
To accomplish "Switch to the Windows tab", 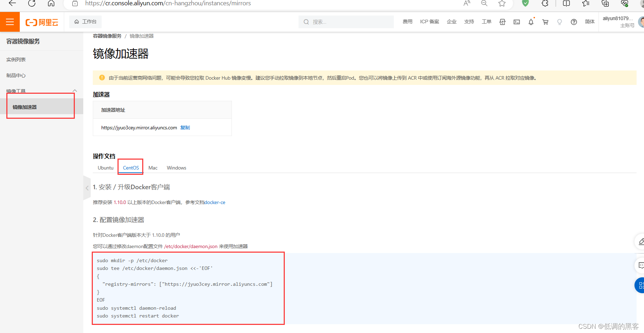I will pyautogui.click(x=176, y=168).
